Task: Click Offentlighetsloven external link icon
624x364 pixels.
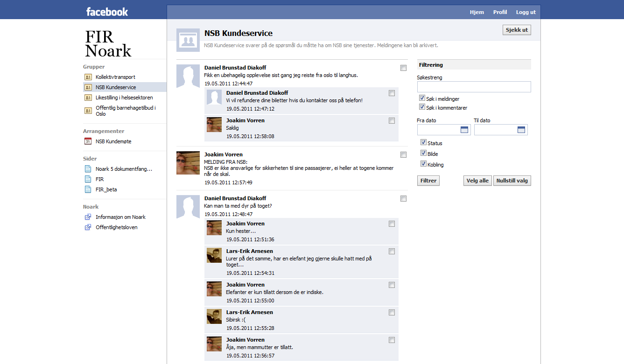Action: (88, 227)
